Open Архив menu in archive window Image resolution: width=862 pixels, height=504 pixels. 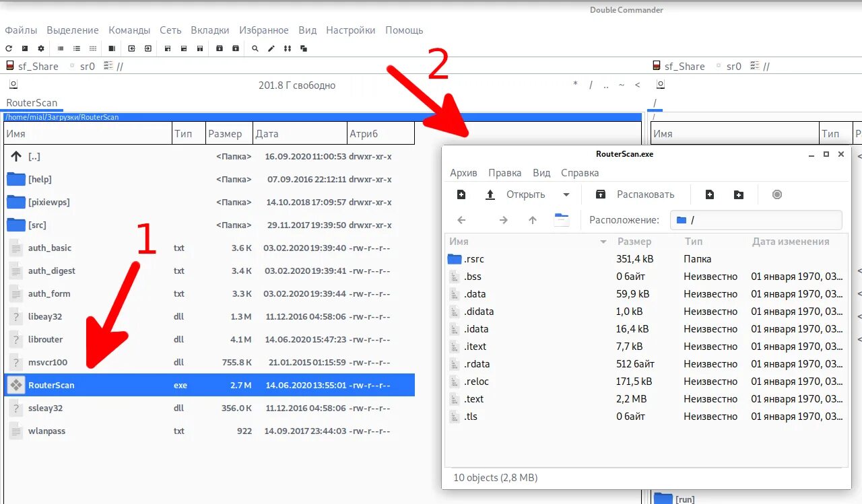click(463, 173)
